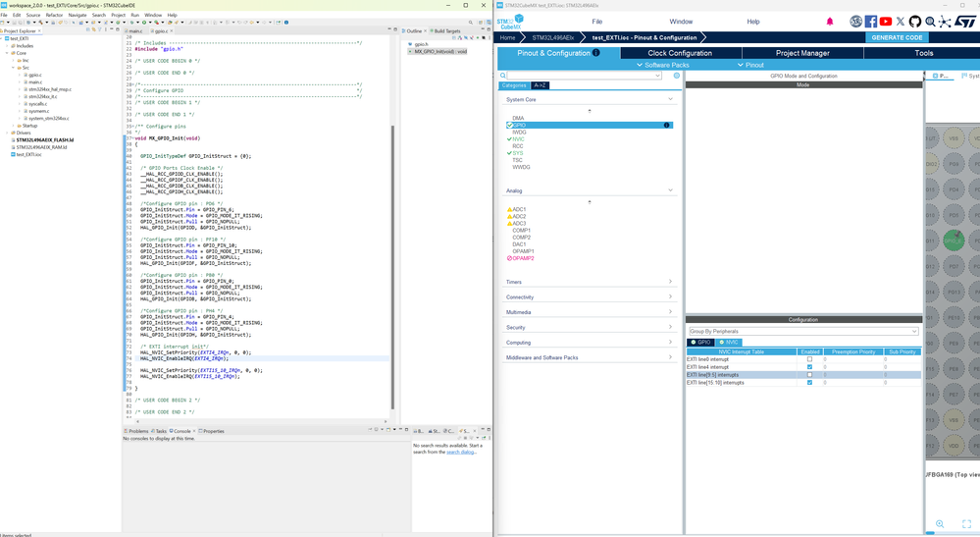This screenshot has width=980, height=537.
Task: Open File menu in STM32CubeMX
Action: (596, 22)
